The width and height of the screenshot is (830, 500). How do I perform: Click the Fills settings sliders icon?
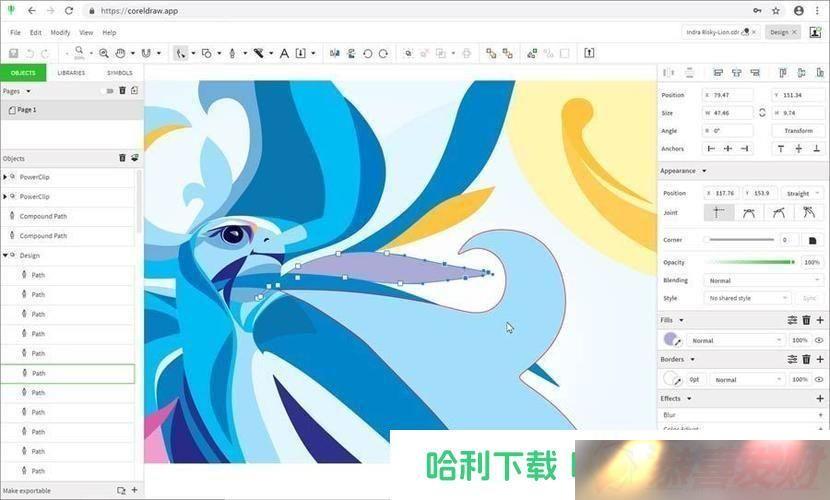pos(792,320)
